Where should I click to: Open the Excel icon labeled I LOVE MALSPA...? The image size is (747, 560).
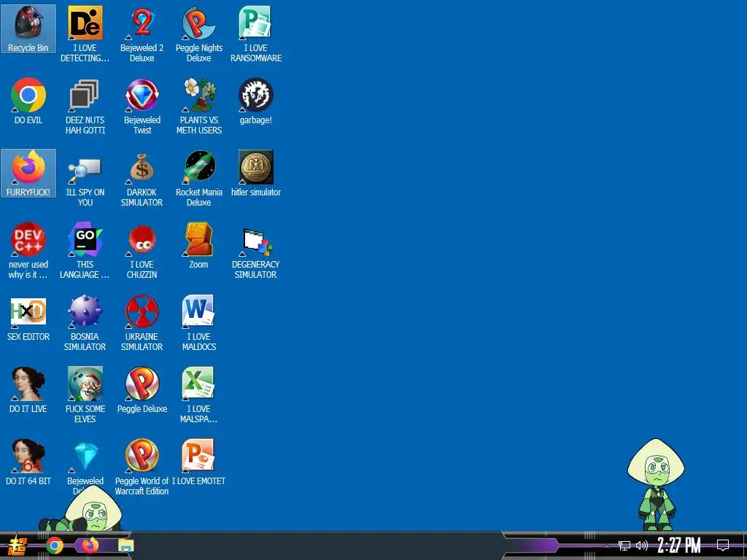(198, 394)
